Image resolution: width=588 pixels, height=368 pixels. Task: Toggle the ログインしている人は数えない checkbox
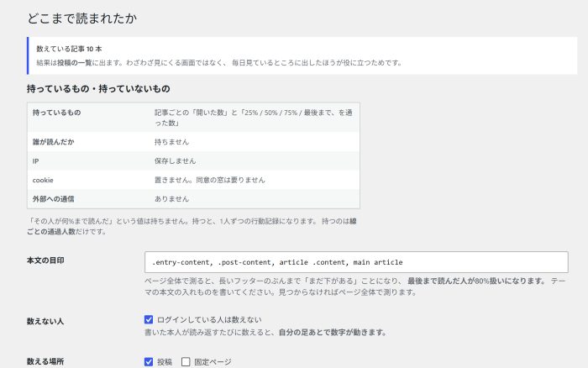(149, 319)
